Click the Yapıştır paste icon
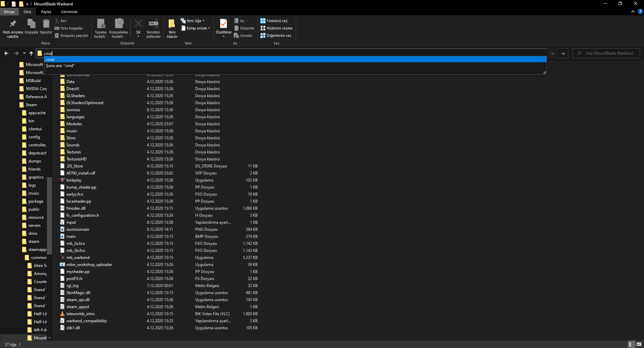This screenshot has width=644, height=348. (46, 27)
